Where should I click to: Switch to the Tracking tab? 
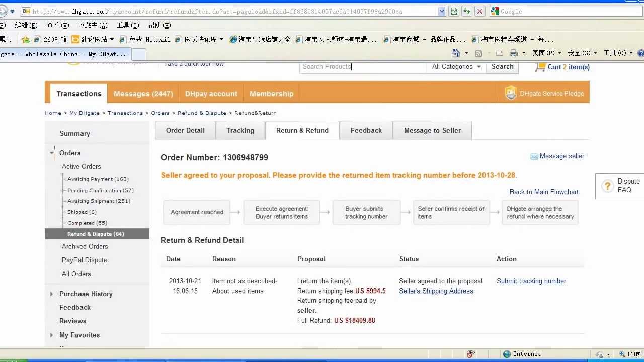[240, 130]
